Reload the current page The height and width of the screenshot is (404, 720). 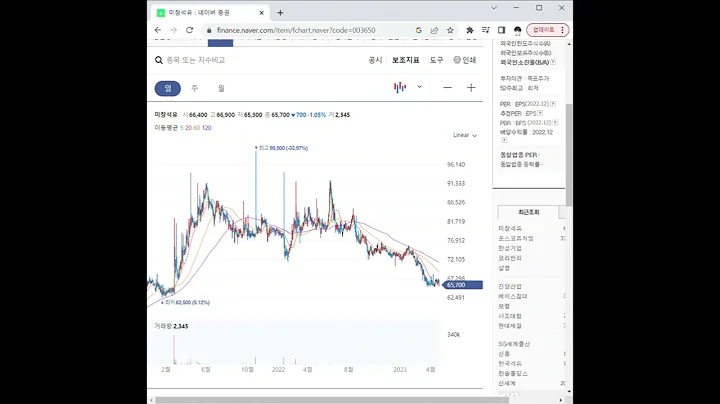[189, 30]
